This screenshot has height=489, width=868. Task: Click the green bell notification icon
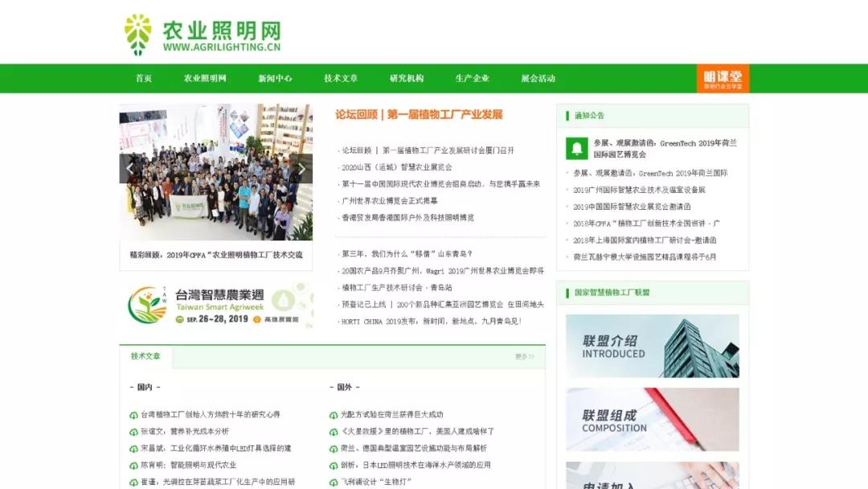tap(577, 149)
